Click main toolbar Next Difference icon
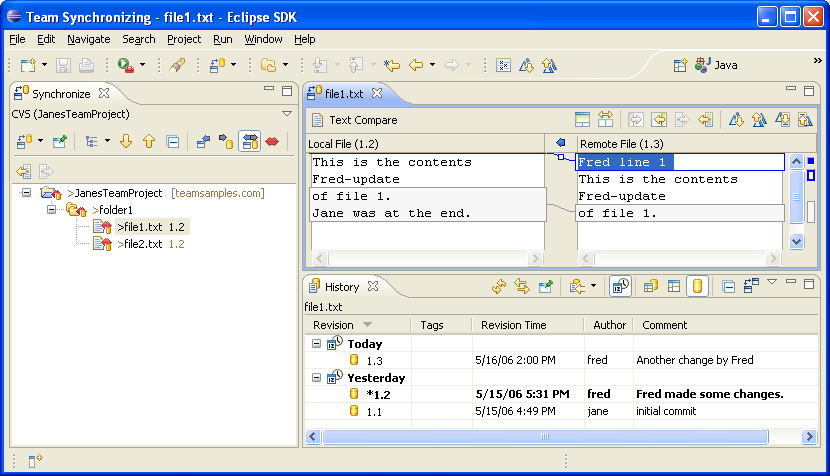The image size is (830, 476). 526,65
